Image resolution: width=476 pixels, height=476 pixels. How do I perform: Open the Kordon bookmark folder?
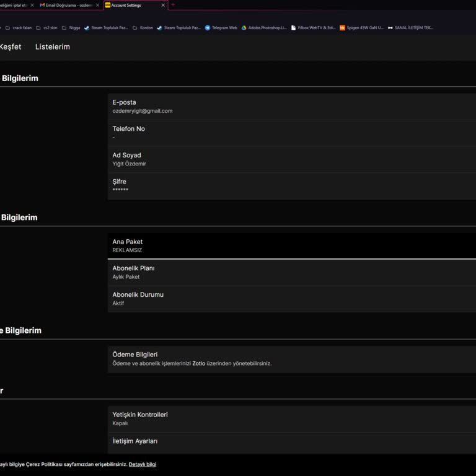point(143,28)
